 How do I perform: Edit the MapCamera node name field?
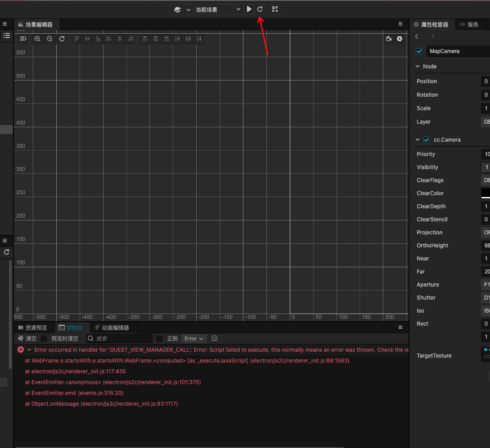tap(458, 51)
